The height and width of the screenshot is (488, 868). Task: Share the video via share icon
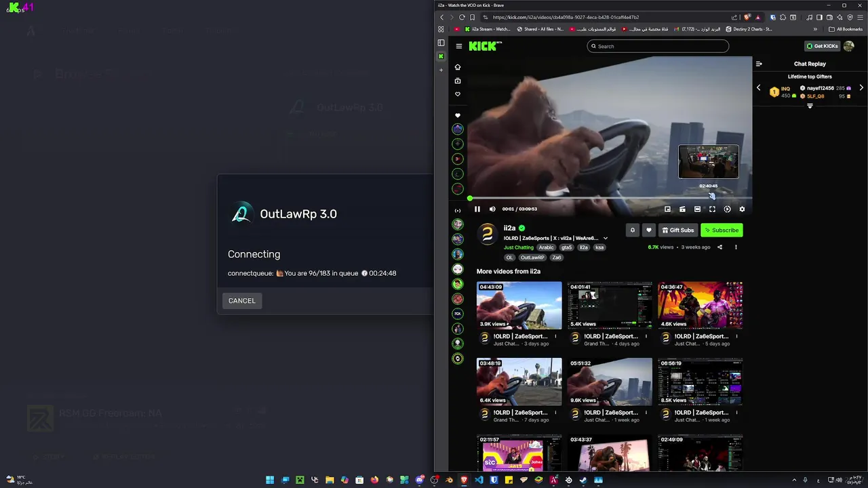[720, 247]
